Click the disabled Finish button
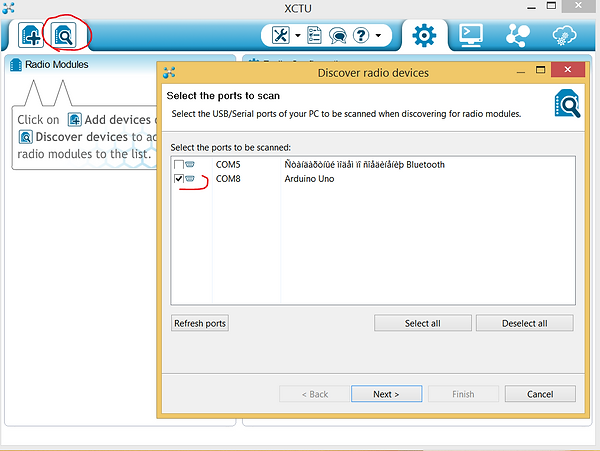The height and width of the screenshot is (451, 600). [463, 394]
